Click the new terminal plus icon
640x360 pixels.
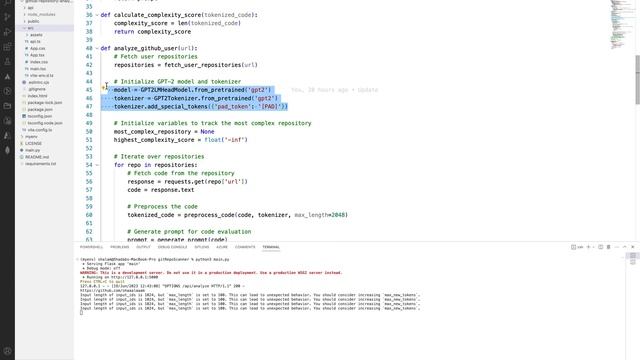(x=588, y=247)
